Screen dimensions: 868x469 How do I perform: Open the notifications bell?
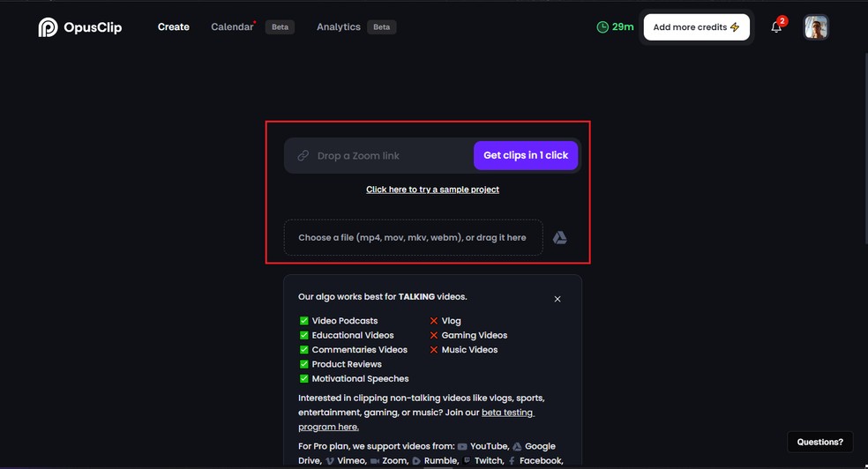(x=776, y=27)
